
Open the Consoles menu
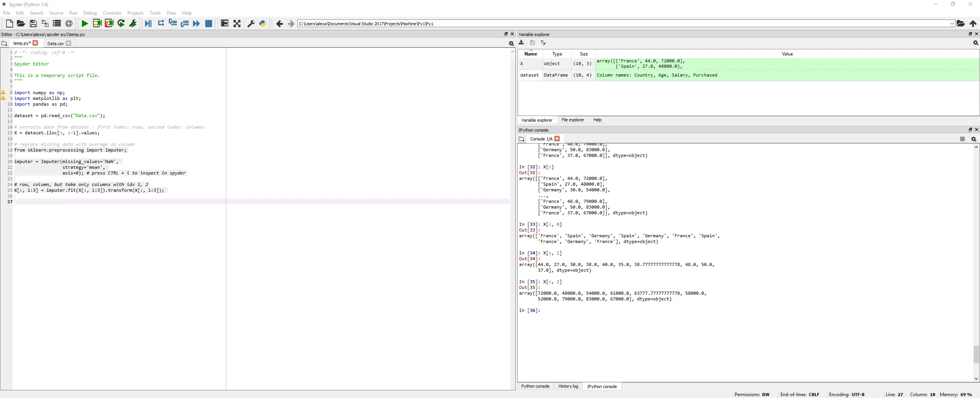pyautogui.click(x=112, y=13)
